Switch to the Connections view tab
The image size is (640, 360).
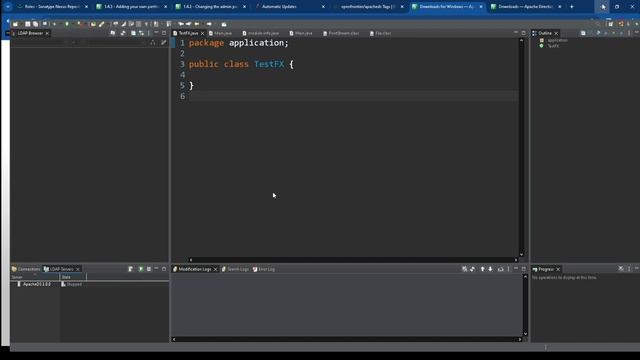[x=26, y=269]
